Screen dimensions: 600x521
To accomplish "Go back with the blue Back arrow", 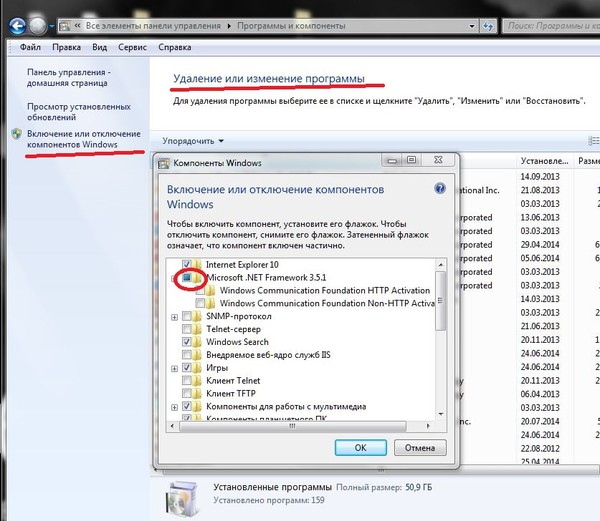I will click(17, 26).
